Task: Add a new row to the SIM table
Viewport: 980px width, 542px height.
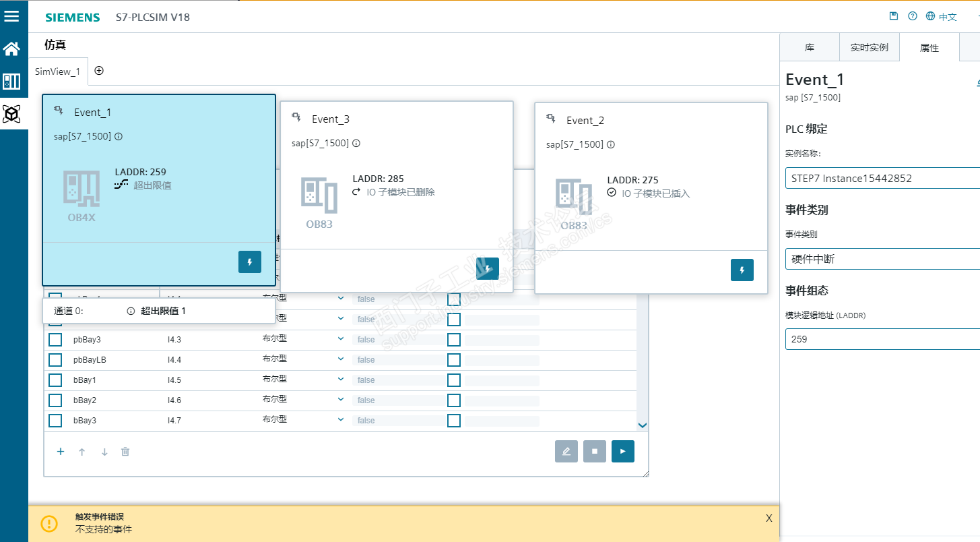Action: (x=61, y=452)
